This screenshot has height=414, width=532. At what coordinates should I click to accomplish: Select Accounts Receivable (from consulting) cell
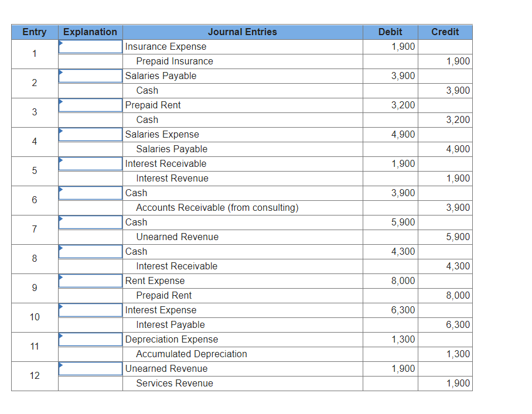pyautogui.click(x=243, y=208)
